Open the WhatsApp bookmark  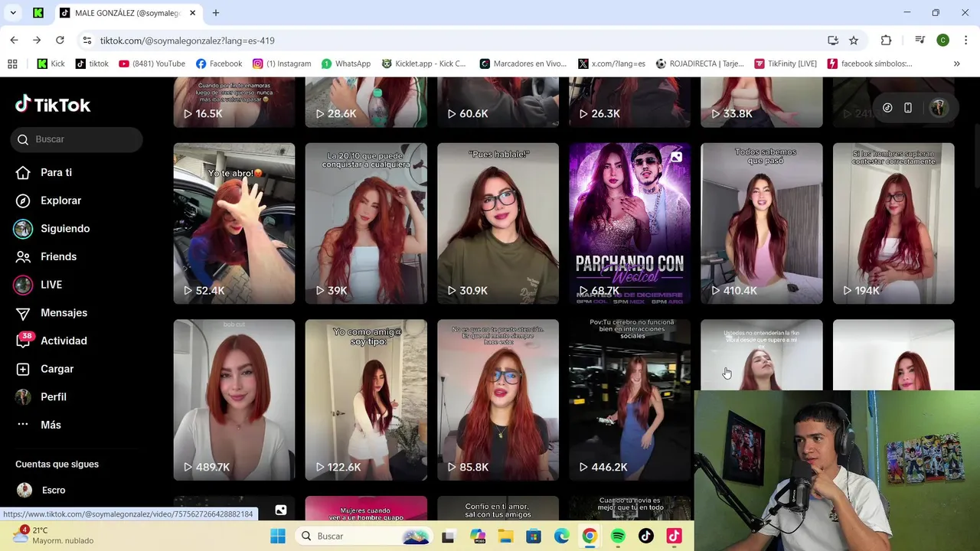tap(346, 64)
